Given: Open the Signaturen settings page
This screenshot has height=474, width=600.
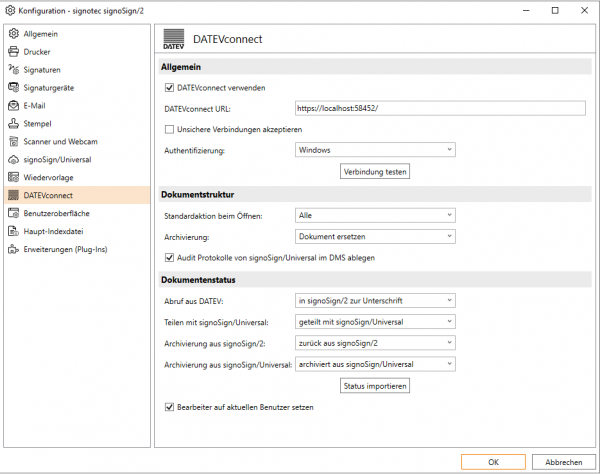Looking at the screenshot, I should pos(77,70).
